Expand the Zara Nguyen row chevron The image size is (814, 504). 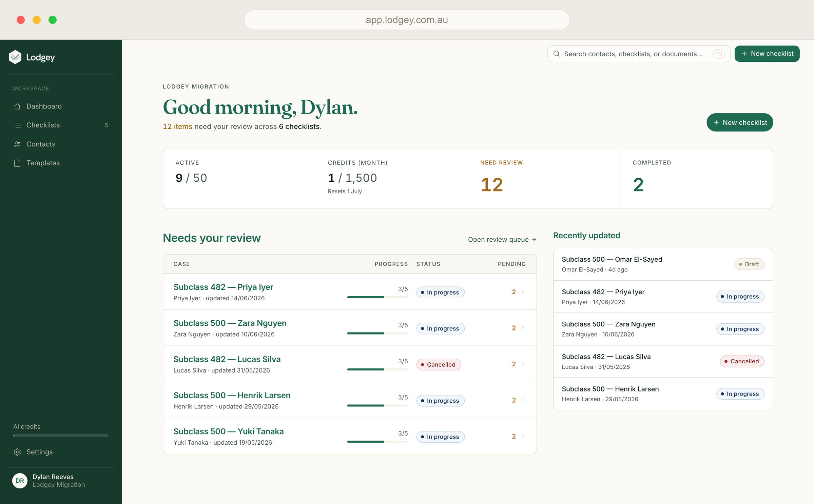pos(523,328)
